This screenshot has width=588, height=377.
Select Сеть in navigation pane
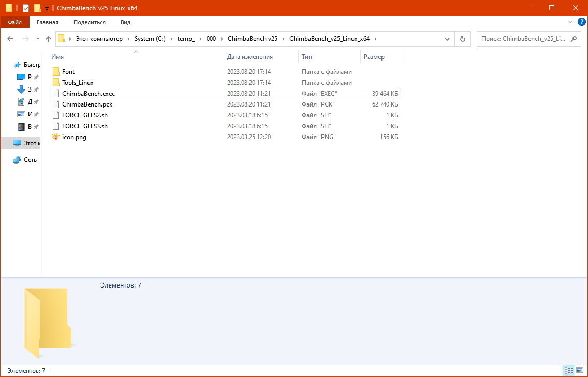pos(25,160)
